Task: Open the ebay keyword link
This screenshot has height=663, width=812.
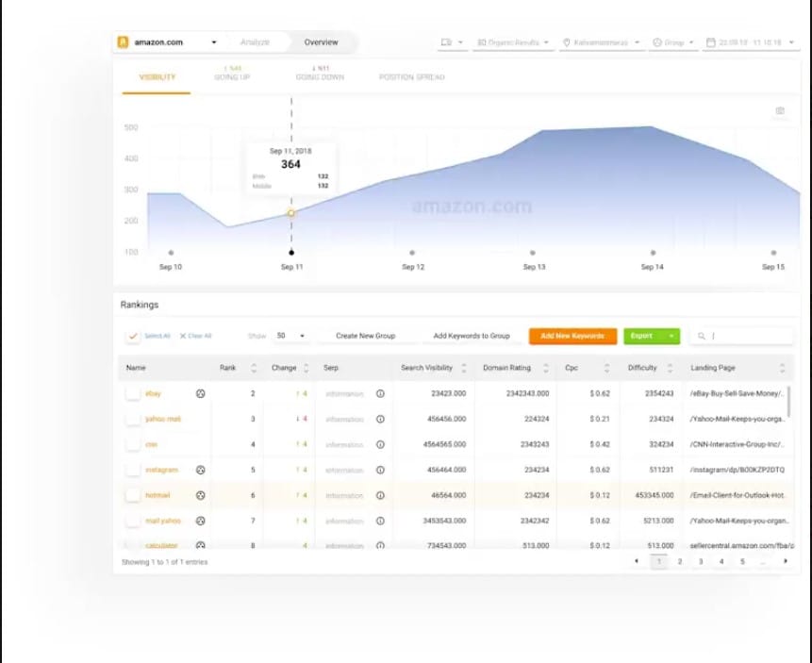Action: point(154,393)
